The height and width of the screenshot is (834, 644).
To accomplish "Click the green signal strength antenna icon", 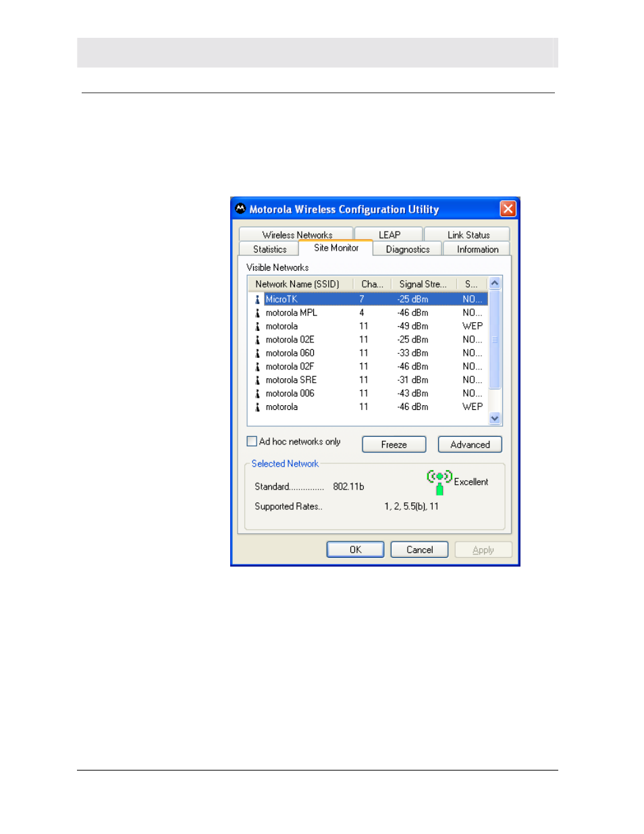I will [x=439, y=482].
